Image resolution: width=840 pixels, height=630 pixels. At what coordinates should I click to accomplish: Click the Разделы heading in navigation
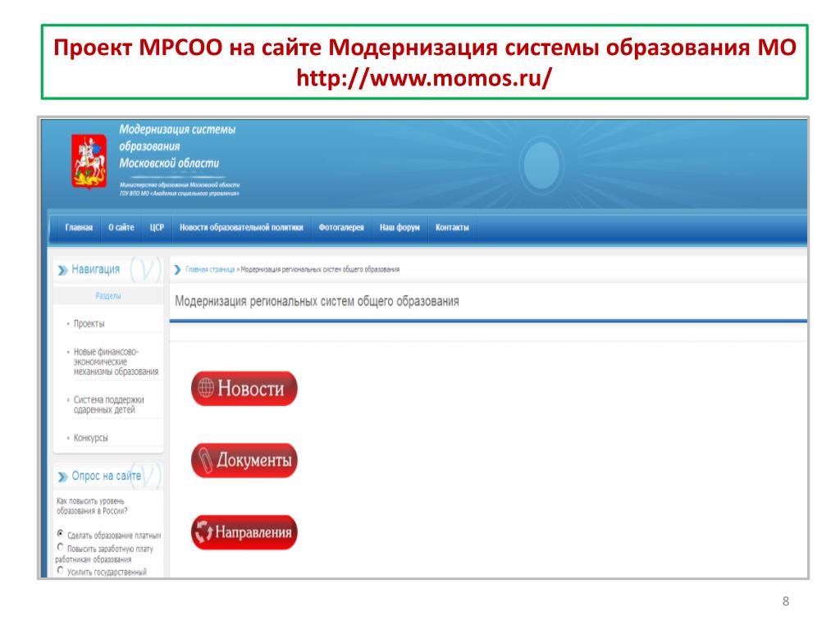point(108,295)
